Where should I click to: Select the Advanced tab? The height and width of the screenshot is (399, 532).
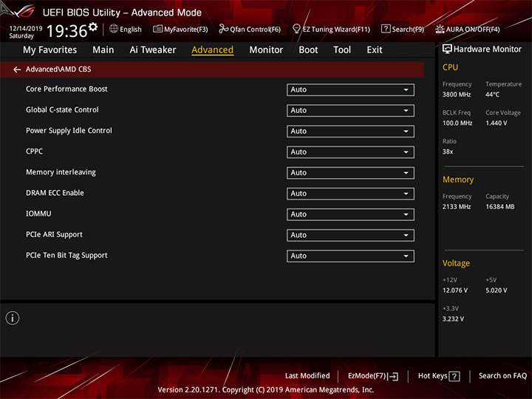point(212,50)
